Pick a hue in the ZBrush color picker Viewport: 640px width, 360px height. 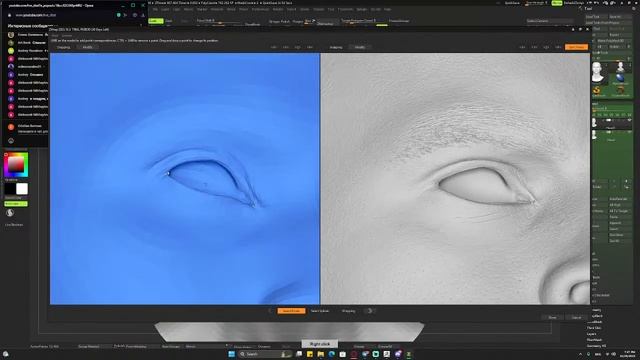(16, 165)
